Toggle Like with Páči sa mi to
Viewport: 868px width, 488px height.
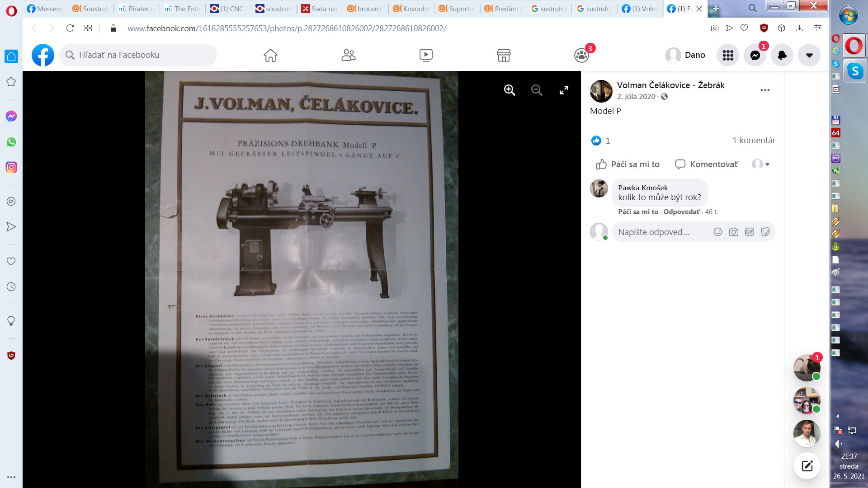628,164
